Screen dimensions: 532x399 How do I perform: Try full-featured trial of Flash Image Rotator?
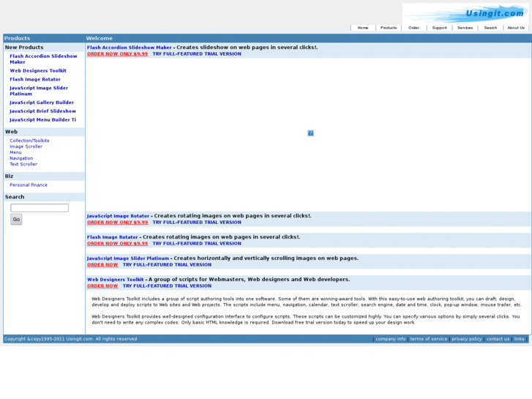(196, 243)
